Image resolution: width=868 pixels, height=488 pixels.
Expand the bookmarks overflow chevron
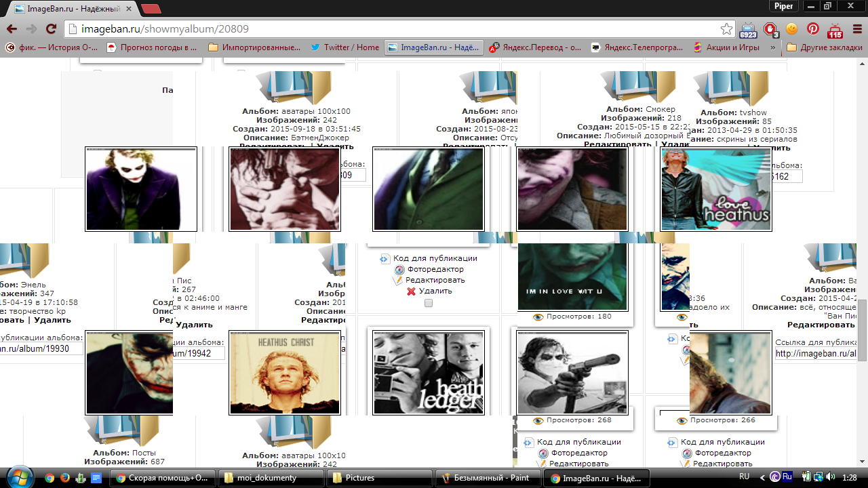[772, 47]
